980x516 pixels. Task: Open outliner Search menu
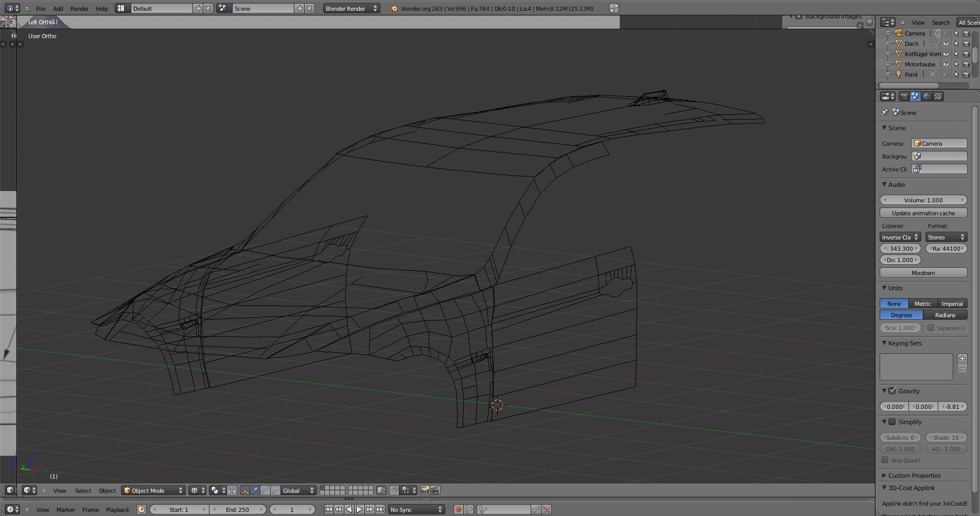point(941,23)
